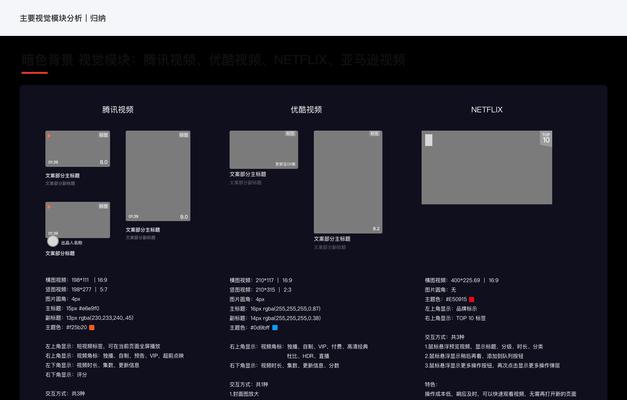The height and width of the screenshot is (400, 627).
Task: Click the TOP 10 badge on Netflix card
Action: (546, 138)
